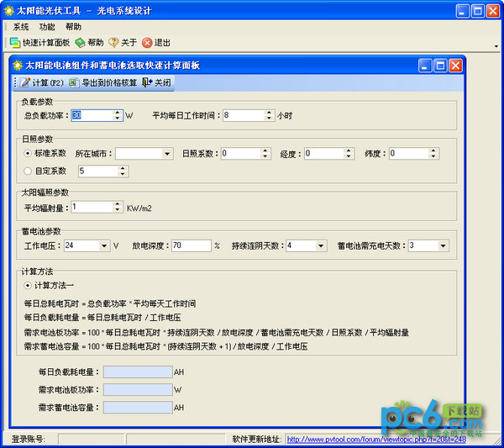
Task: Choose 计算方法一 radio option
Action: pos(29,285)
